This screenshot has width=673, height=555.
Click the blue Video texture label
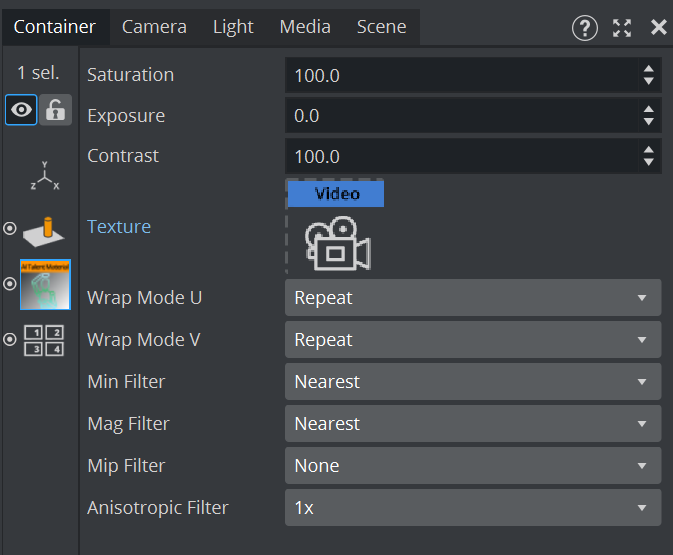coord(336,194)
